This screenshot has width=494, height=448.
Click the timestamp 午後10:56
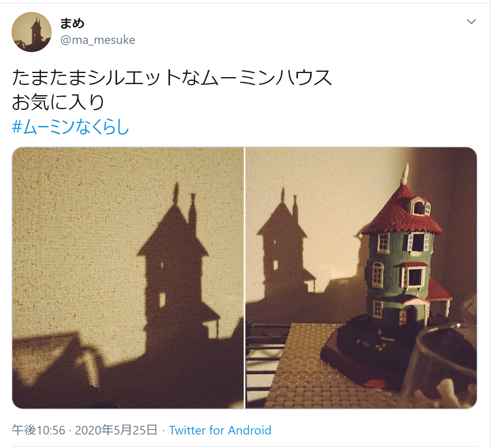pos(39,430)
